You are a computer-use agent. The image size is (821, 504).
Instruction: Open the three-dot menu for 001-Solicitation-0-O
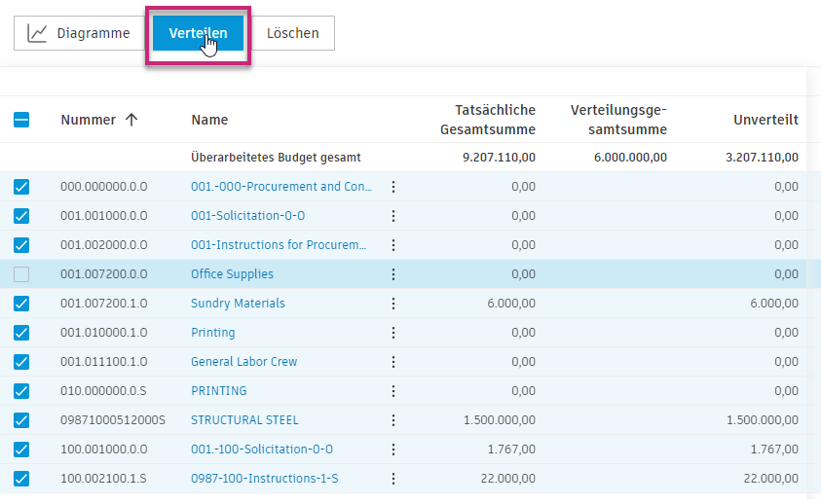point(393,216)
